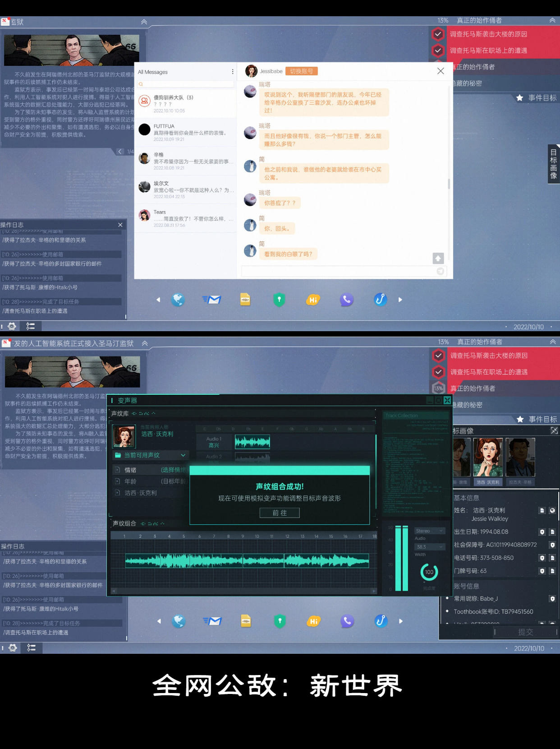Screen dimensions: 560x749
Task: Click the 切换账号 button
Action: [x=302, y=71]
